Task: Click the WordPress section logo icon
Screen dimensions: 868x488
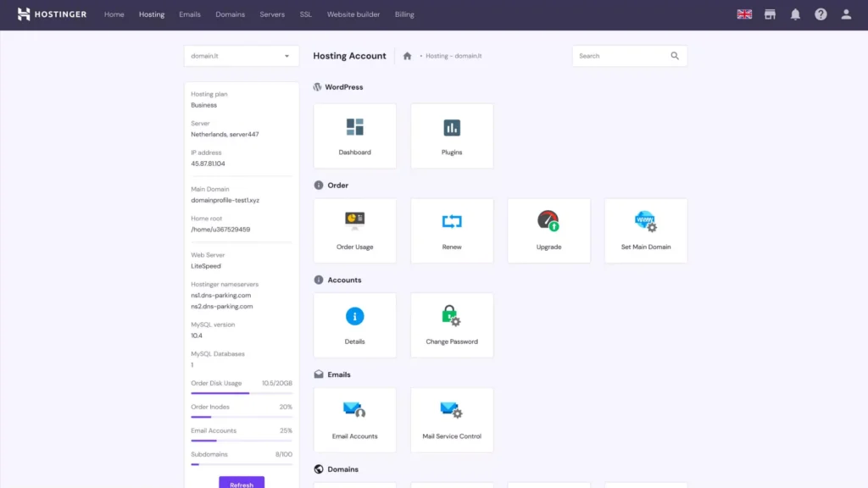Action: pos(317,87)
